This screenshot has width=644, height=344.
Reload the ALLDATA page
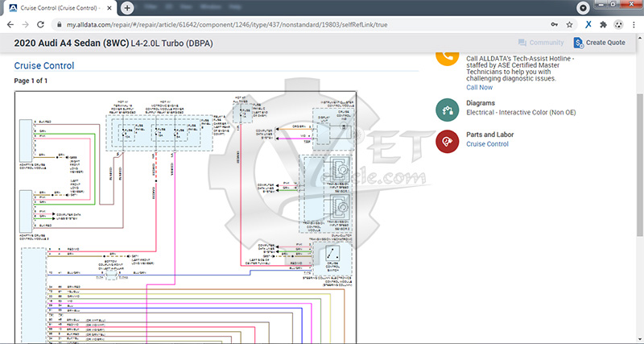pyautogui.click(x=40, y=25)
